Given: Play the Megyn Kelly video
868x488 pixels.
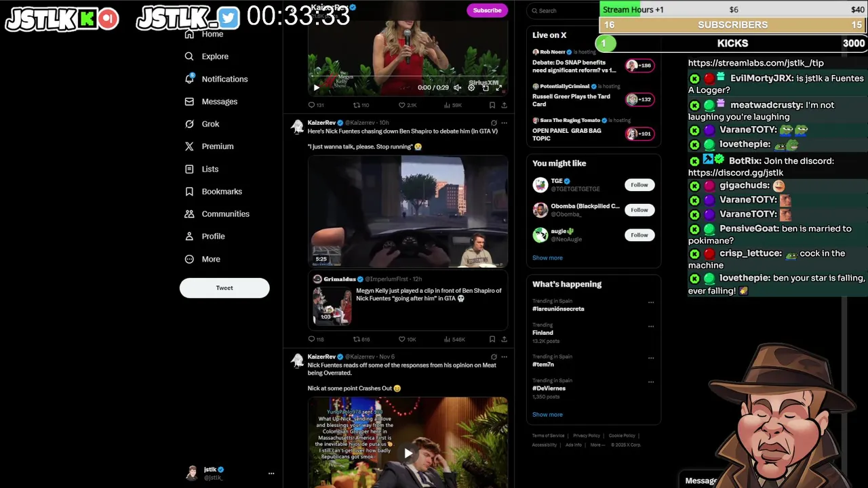Looking at the screenshot, I should pos(316,87).
